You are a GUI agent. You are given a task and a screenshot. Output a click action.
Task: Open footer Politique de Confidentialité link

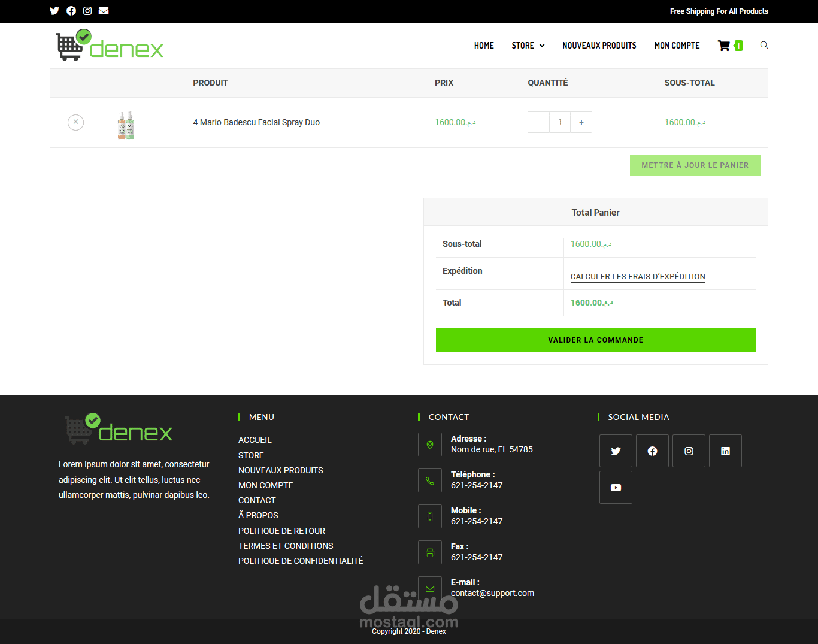pos(301,561)
